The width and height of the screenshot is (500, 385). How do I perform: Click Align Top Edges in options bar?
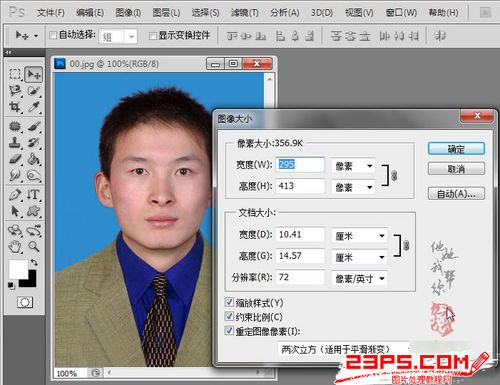pyautogui.click(x=231, y=36)
